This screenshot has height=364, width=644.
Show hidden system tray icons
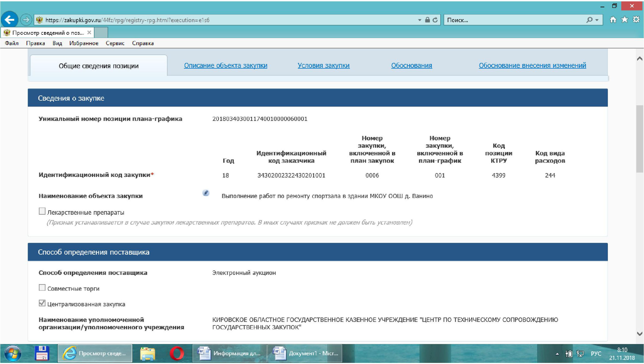click(557, 354)
